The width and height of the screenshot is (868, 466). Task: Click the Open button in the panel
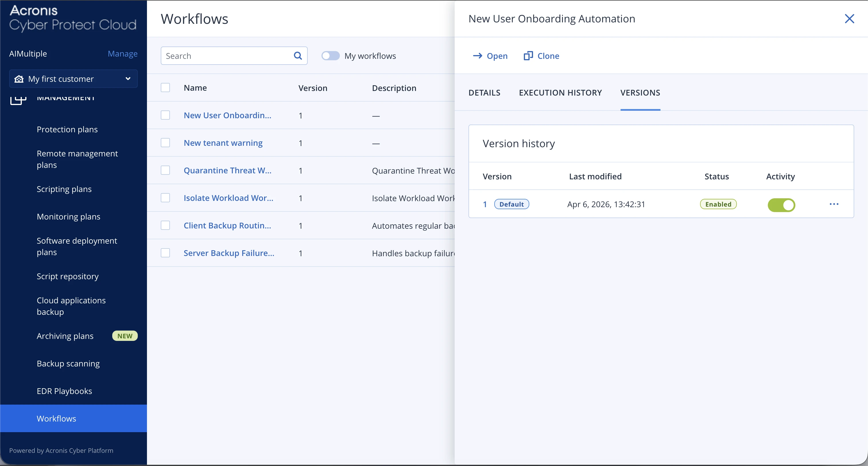[490, 56]
